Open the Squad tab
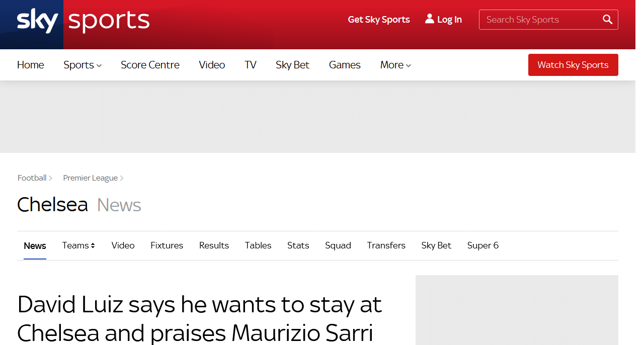Screen dimensions: 644x345 (x=338, y=245)
